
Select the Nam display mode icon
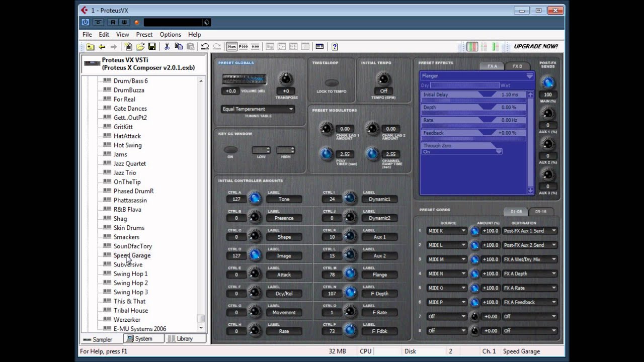pos(232,47)
